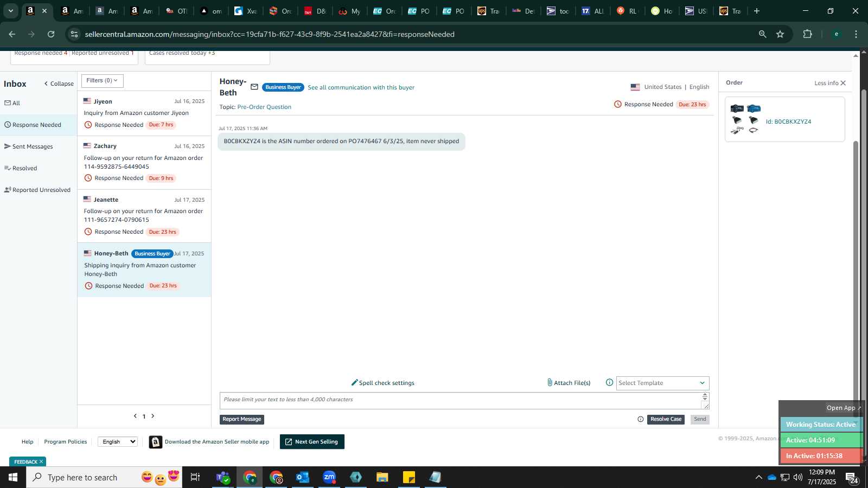Open Jiyeon's inquiry message
The image size is (868, 488).
click(144, 113)
